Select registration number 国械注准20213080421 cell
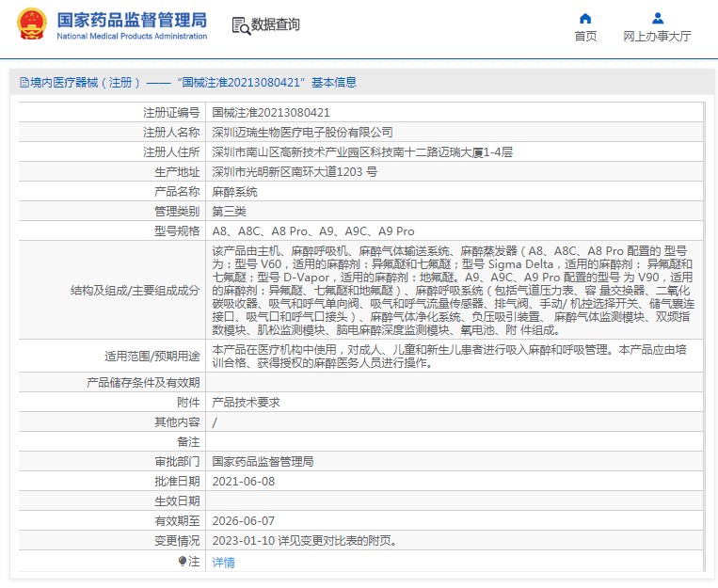Viewport: 718px width, 588px height. pos(270,112)
